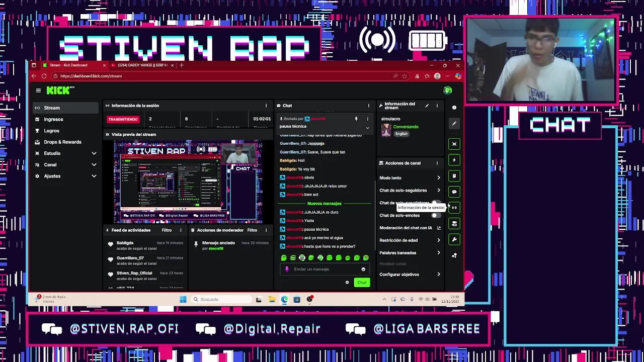Toggle the lightning activity feed widget icon

pyautogui.click(x=454, y=160)
